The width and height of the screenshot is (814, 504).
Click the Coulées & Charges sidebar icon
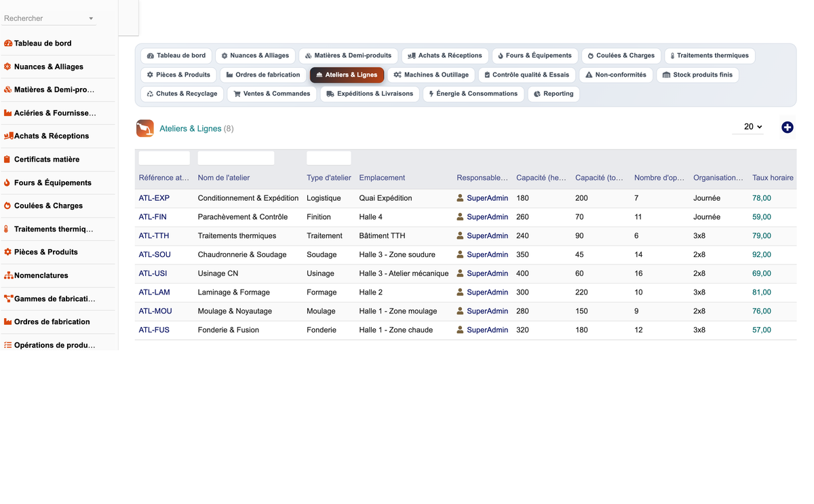pyautogui.click(x=7, y=206)
